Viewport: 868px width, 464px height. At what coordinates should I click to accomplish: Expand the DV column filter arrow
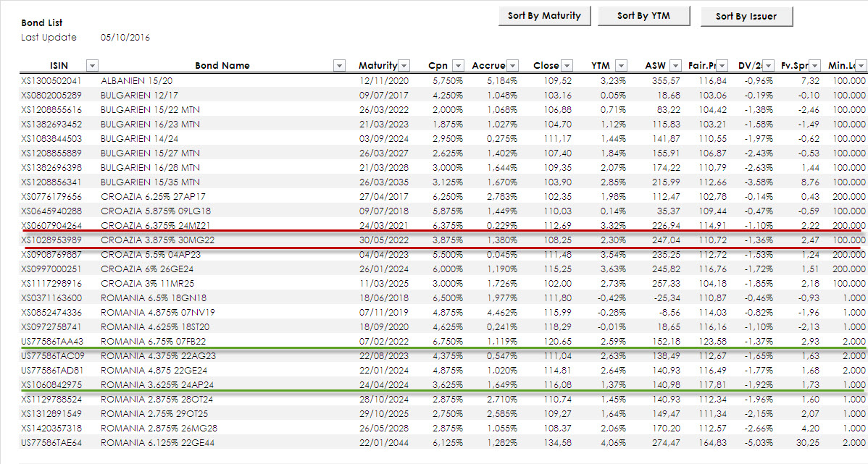[x=769, y=66]
